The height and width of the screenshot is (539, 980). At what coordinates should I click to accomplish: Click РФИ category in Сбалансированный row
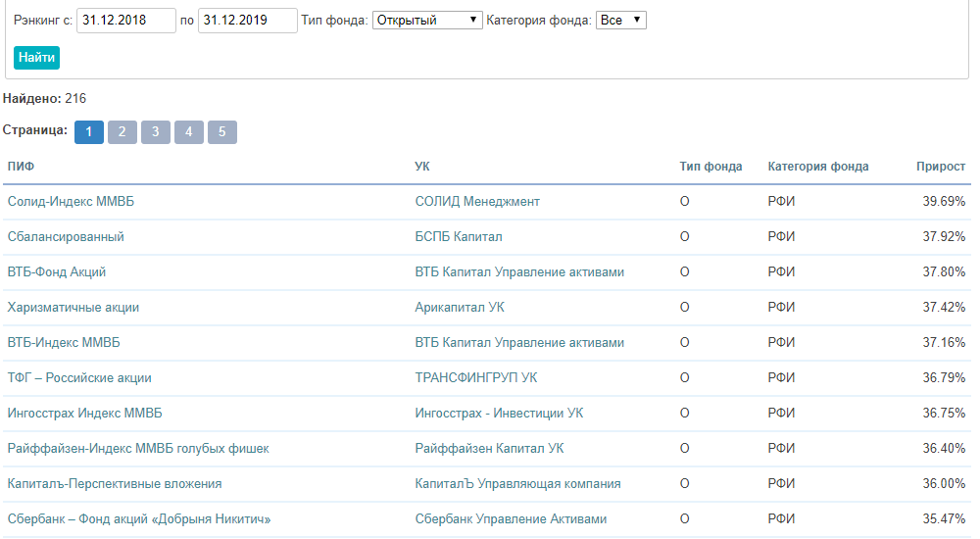pyautogui.click(x=781, y=236)
